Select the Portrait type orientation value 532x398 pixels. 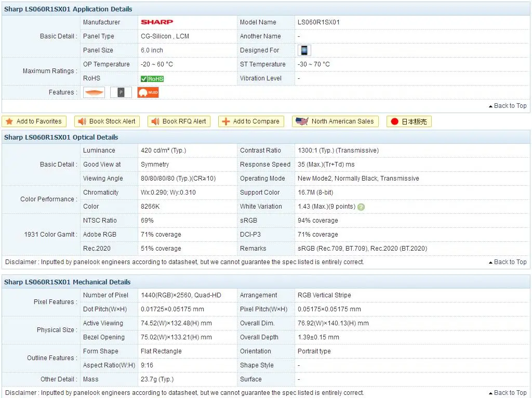click(x=314, y=351)
